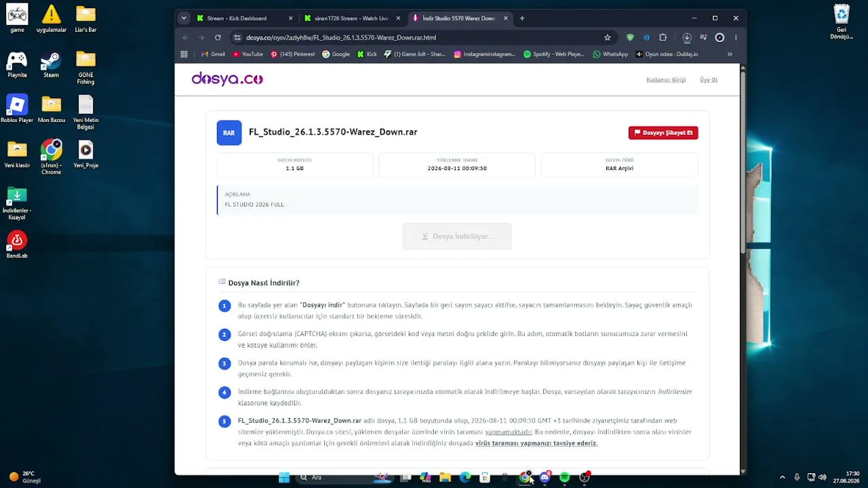Select the İndir Studio 5570 Warez Down tab
The height and width of the screenshot is (488, 868).
(x=460, y=18)
